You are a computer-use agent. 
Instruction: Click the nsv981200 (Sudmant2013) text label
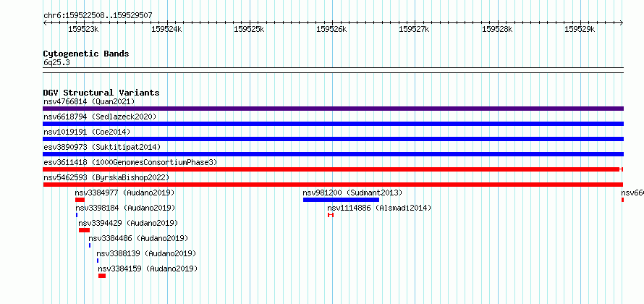tap(352, 193)
